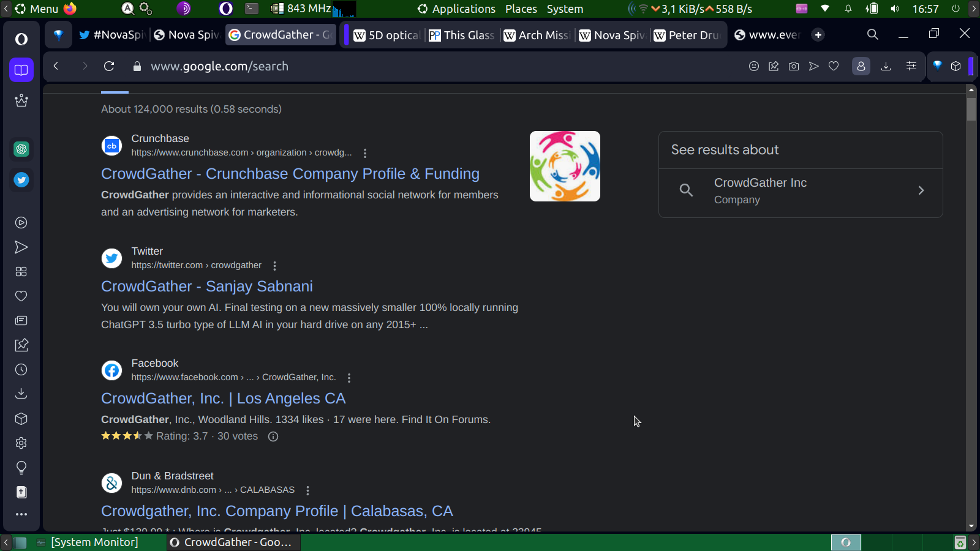Open Pinboards icon in the sidebar
The width and height of the screenshot is (980, 551).
click(x=21, y=345)
